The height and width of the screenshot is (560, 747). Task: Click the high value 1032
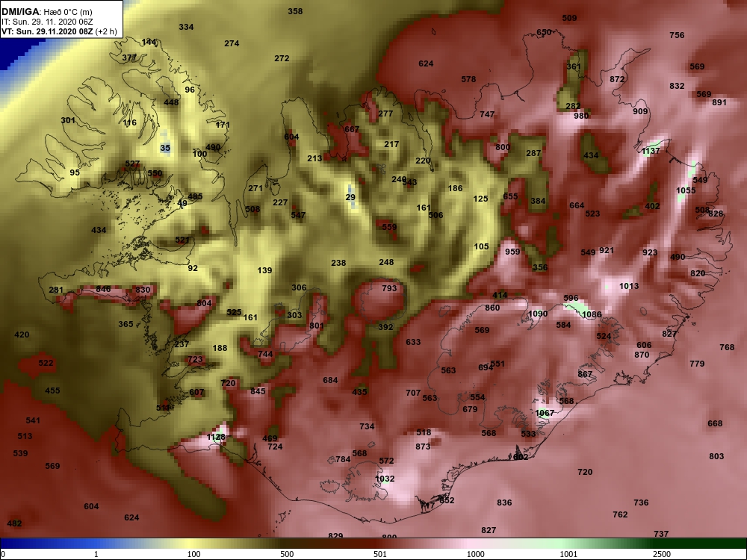pos(385,479)
